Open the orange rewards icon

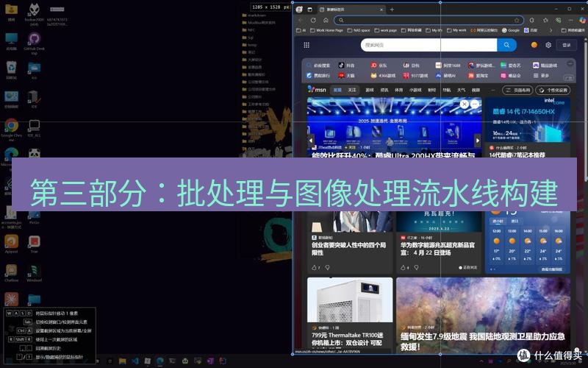(534, 45)
